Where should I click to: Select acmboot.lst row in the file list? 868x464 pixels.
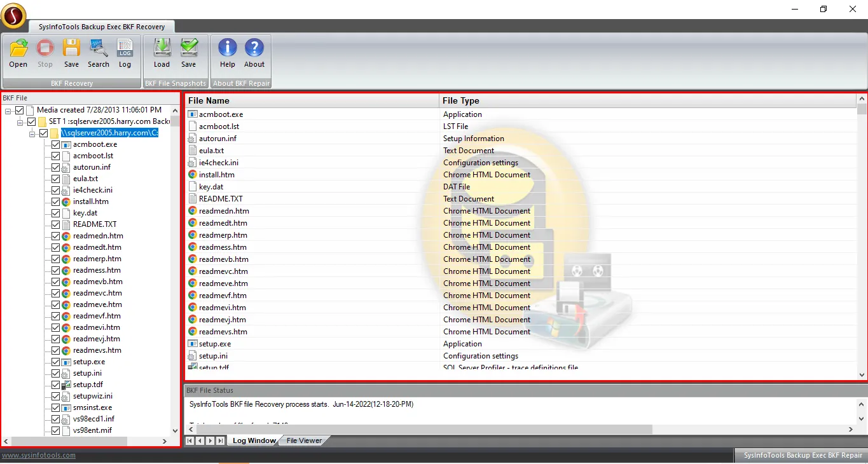[x=521, y=126]
